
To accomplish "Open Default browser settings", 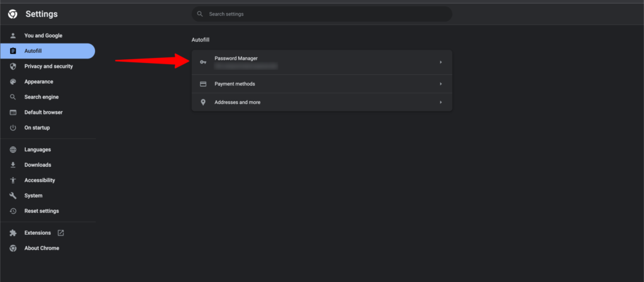I will [43, 112].
